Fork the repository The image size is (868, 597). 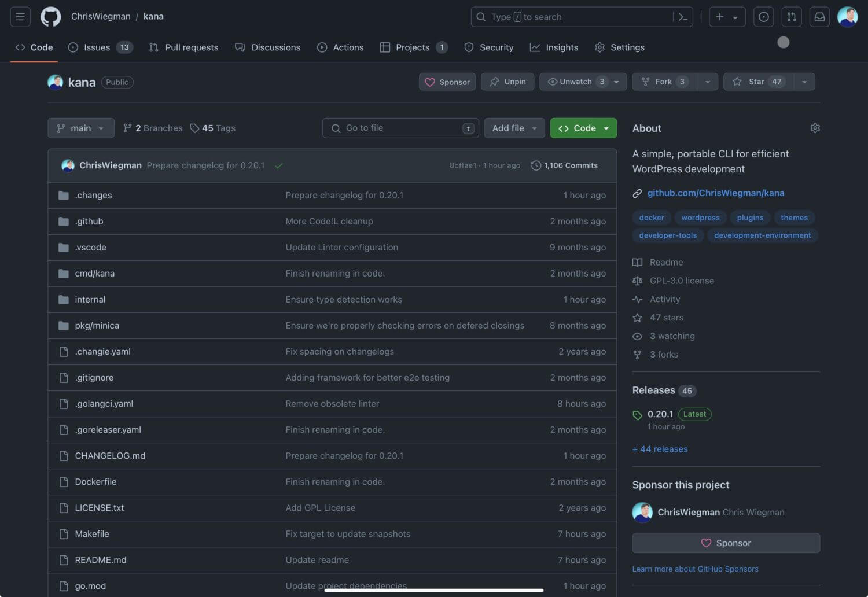click(x=664, y=82)
